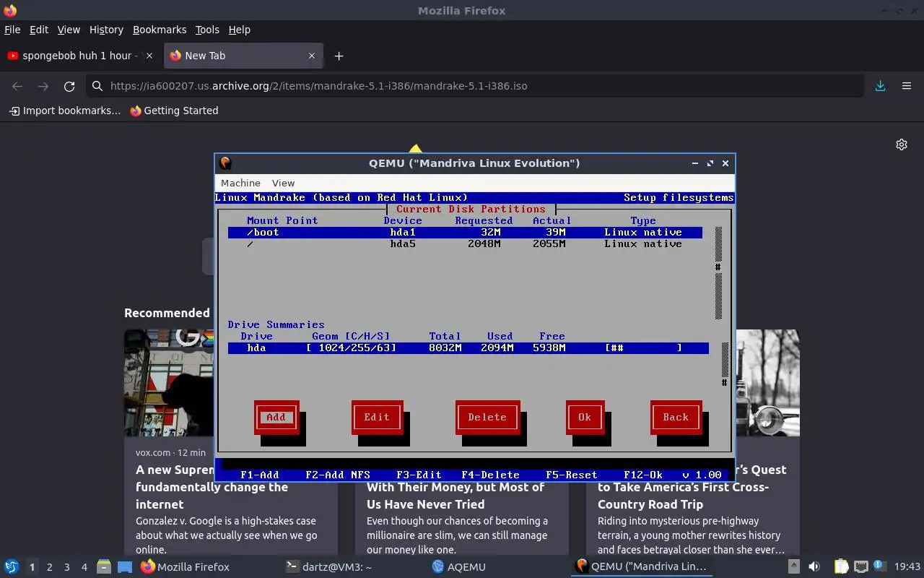
Task: Open the Firefox Edit menu
Action: click(39, 30)
